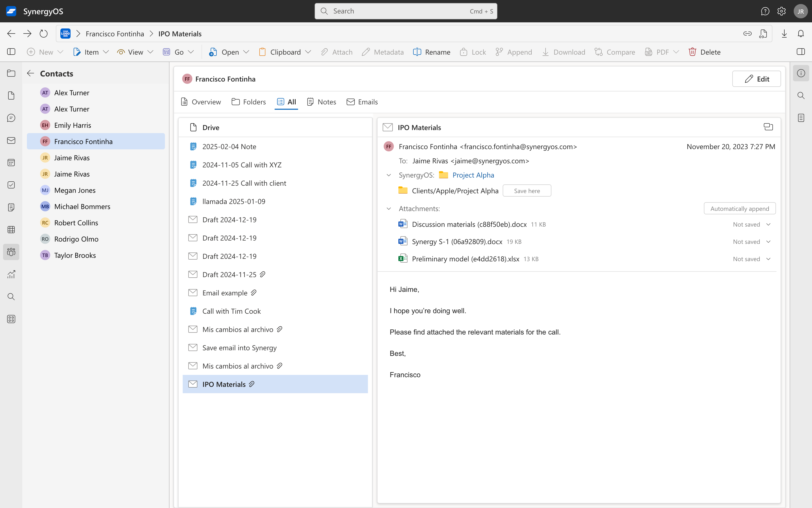Open the notes document icon on right rail
Viewport: 812px width, 508px height.
click(801, 118)
